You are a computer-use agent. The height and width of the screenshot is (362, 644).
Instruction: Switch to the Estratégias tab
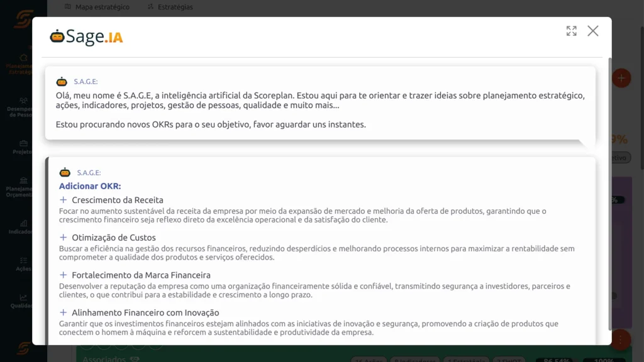point(170,7)
